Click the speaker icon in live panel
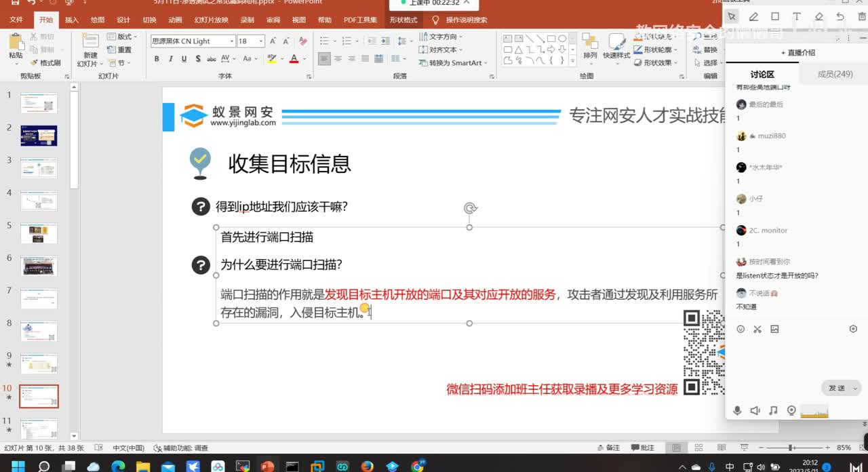The height and width of the screenshot is (472, 868). coord(755,410)
